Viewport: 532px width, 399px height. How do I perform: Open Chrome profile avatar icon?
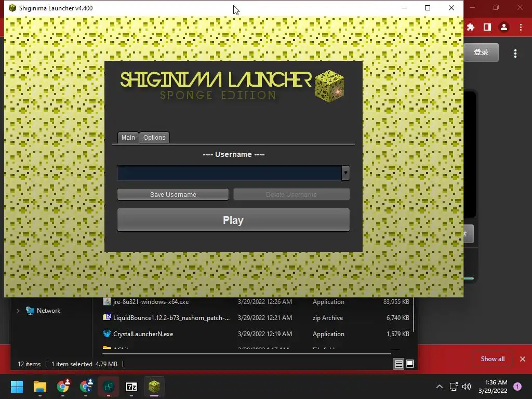click(x=504, y=27)
